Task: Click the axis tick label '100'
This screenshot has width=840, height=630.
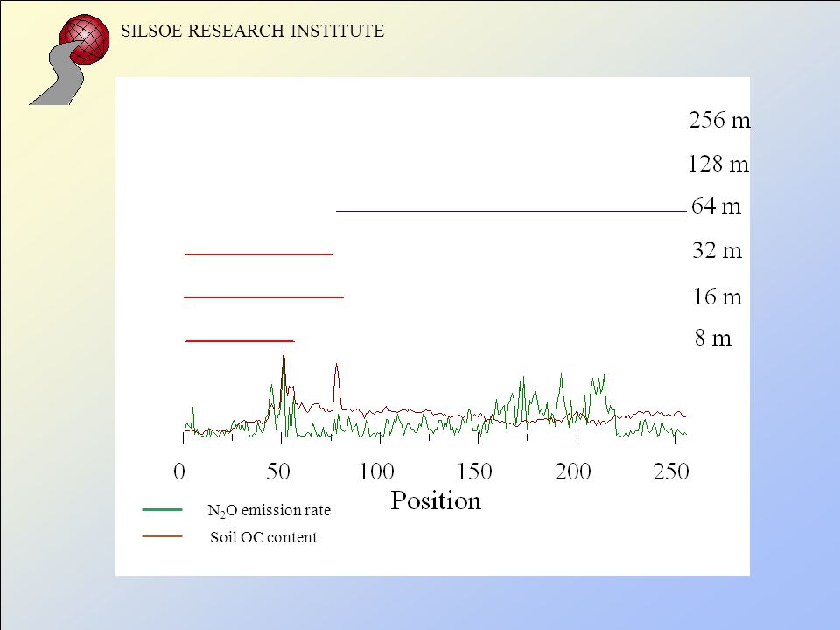Action: 376,472
